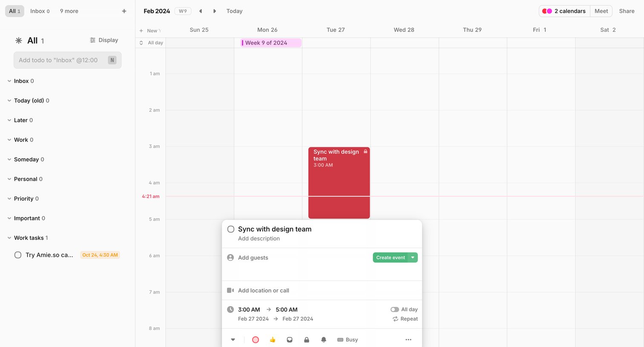This screenshot has height=347, width=644.
Task: Select the Mon 26 day header
Action: point(267,30)
